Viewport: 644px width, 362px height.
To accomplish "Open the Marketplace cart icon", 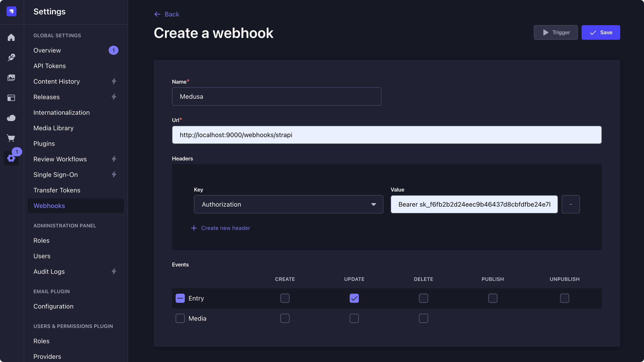I will pos(11,138).
